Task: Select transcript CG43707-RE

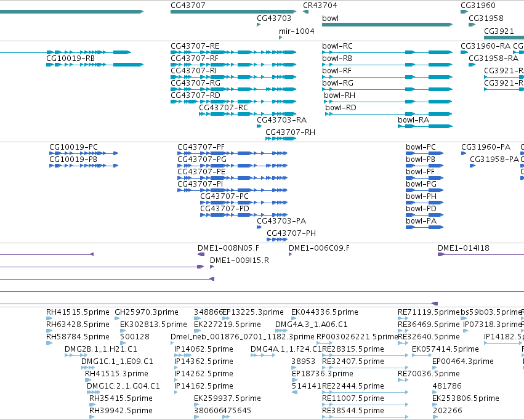Action: (195, 46)
